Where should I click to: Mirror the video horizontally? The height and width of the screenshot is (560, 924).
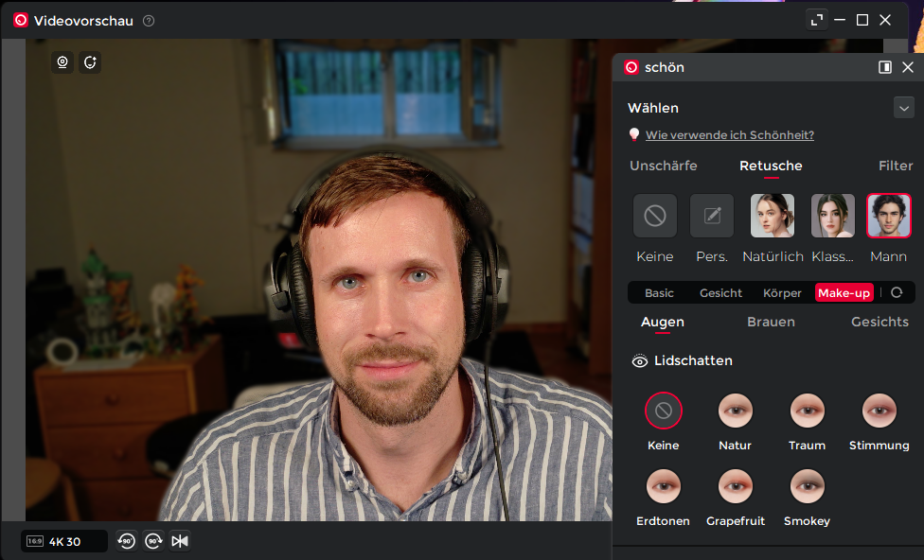point(181,541)
